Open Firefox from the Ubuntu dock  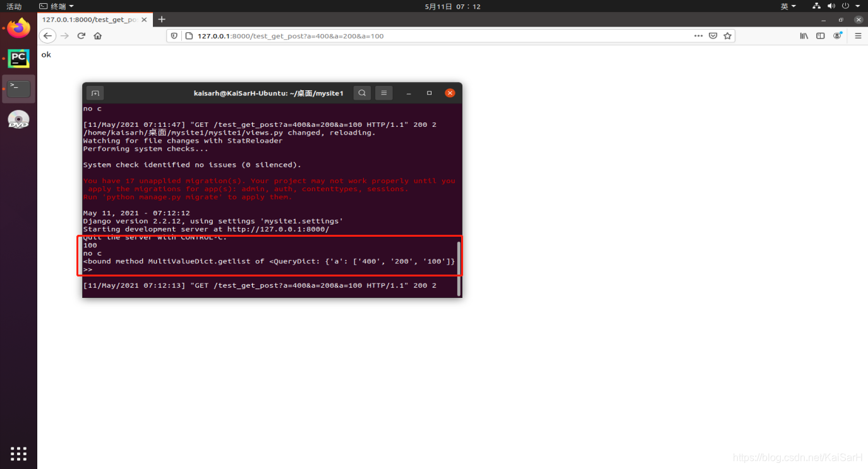[19, 28]
